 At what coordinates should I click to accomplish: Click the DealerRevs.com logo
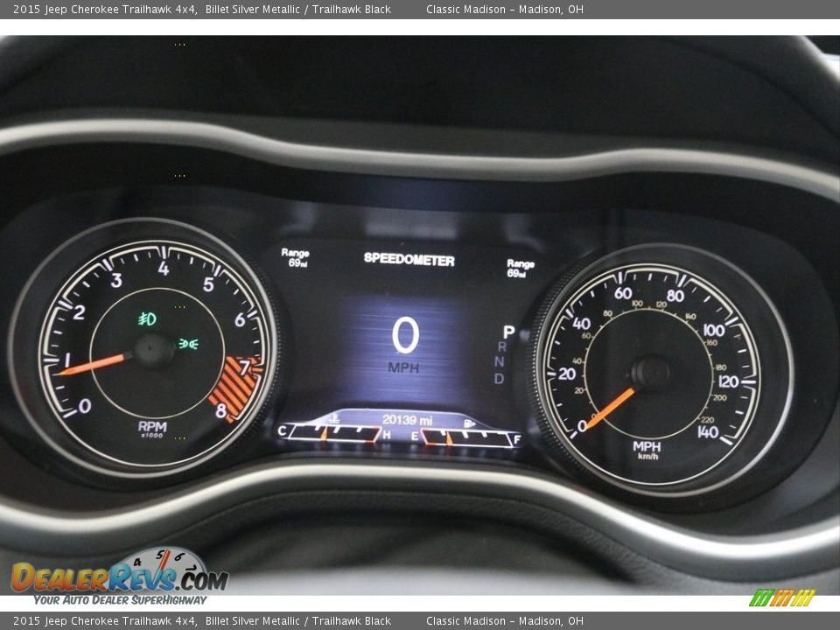click(x=120, y=577)
